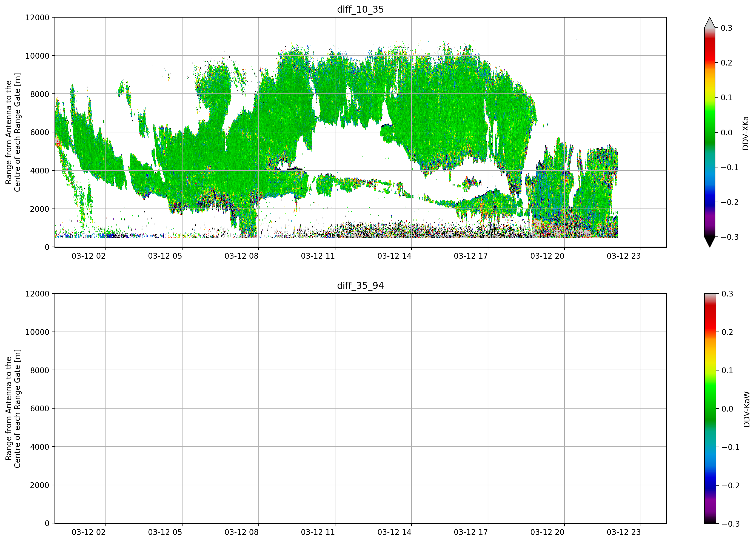Click the '03-12 11' x-tick under diff_10_35
Image resolution: width=756 pixels, height=542 pixels.
[318, 256]
